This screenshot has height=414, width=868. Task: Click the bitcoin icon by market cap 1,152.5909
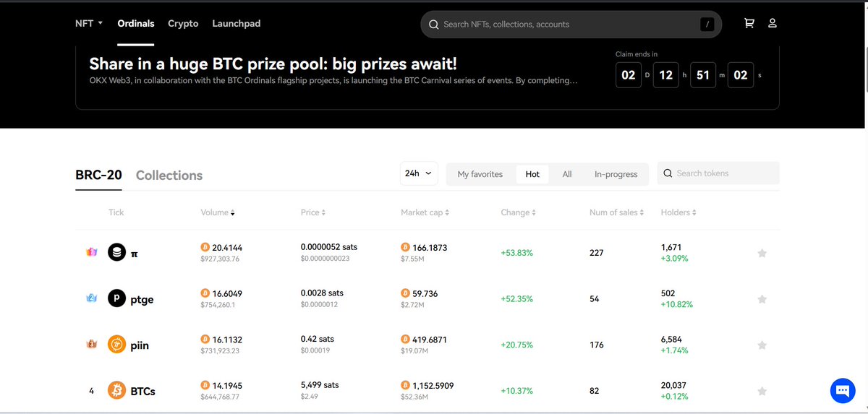click(405, 386)
